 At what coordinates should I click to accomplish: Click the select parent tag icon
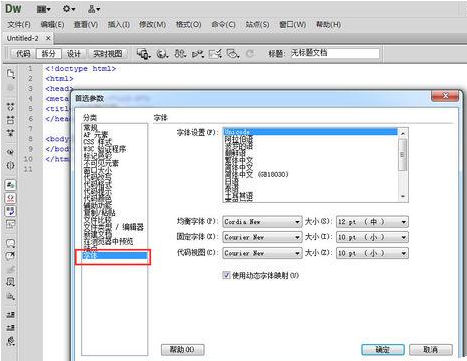click(x=10, y=152)
